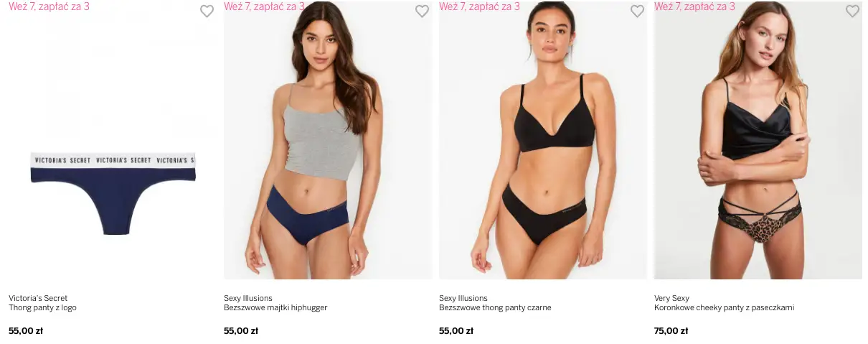Add Bezszwowe majtki hiphugger to wishlist
The width and height of the screenshot is (868, 344).
point(422,11)
